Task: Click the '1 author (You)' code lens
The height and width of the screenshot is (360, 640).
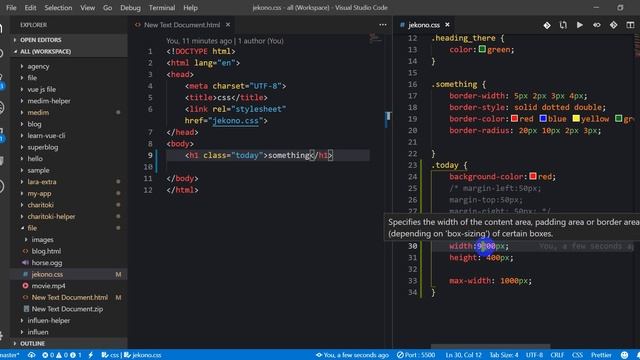Action: click(260, 41)
